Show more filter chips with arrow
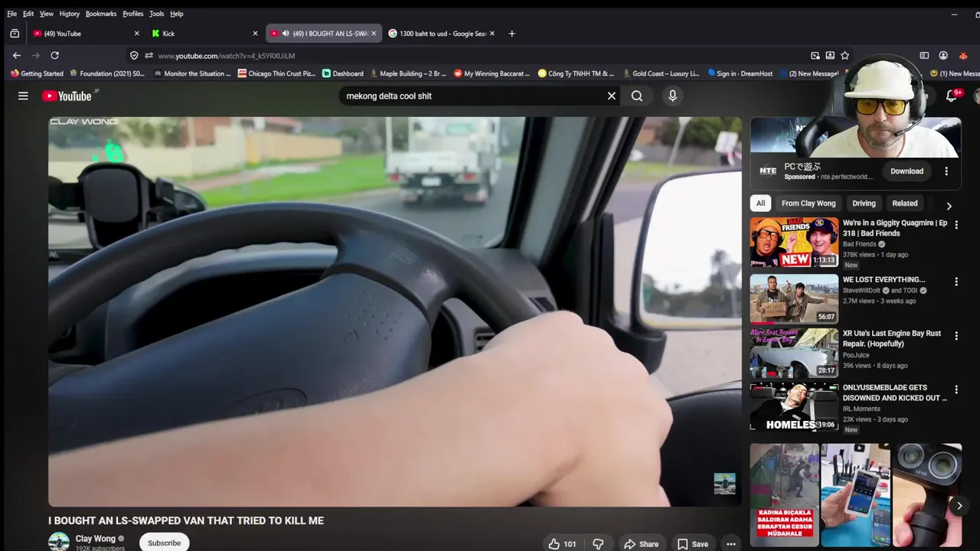This screenshot has width=980, height=551. tap(949, 206)
